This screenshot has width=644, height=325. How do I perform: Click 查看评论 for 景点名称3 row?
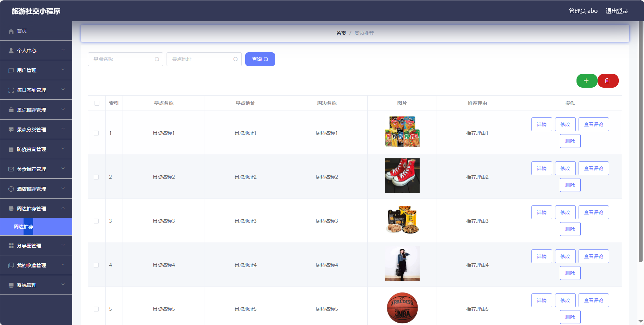coord(594,212)
